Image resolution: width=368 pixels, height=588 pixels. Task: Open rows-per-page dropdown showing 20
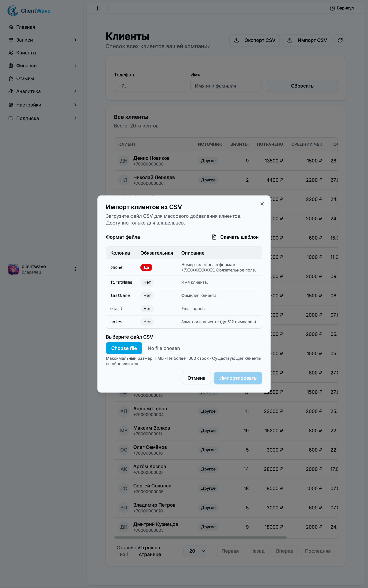(195, 551)
